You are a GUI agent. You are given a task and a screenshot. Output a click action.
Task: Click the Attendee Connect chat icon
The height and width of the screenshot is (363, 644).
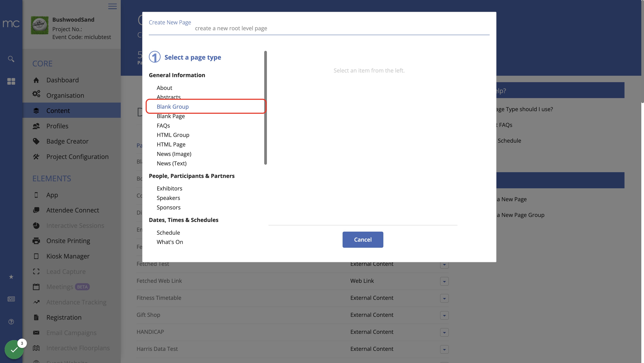click(x=36, y=210)
